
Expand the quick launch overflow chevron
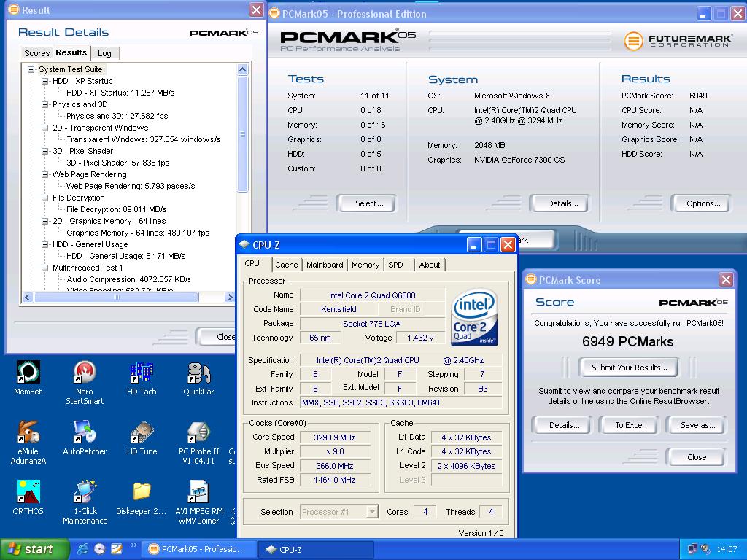134,545
